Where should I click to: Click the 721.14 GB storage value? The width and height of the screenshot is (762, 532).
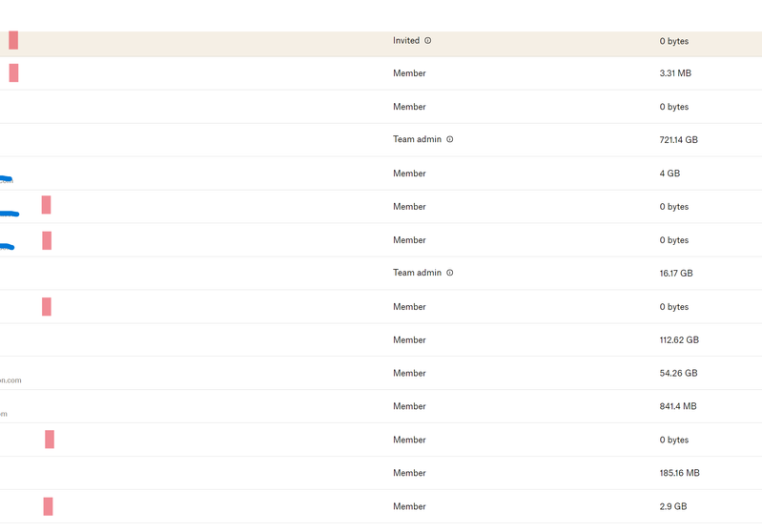(x=678, y=140)
